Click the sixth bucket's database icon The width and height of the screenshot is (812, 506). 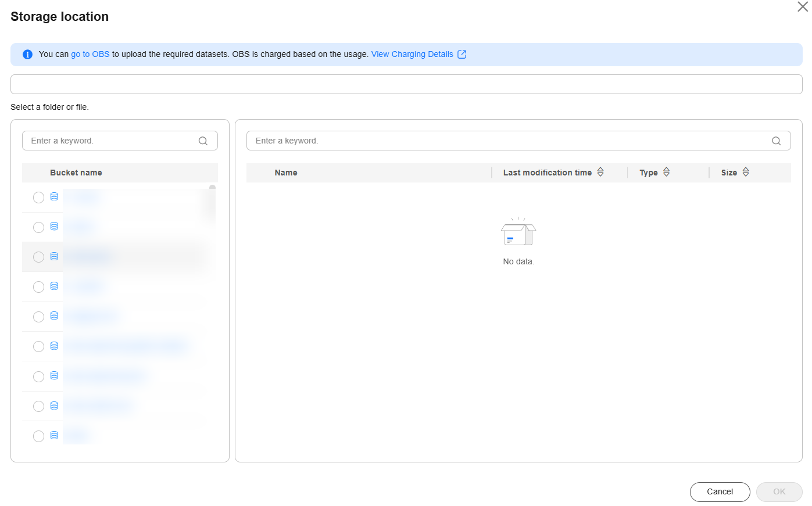click(x=54, y=346)
